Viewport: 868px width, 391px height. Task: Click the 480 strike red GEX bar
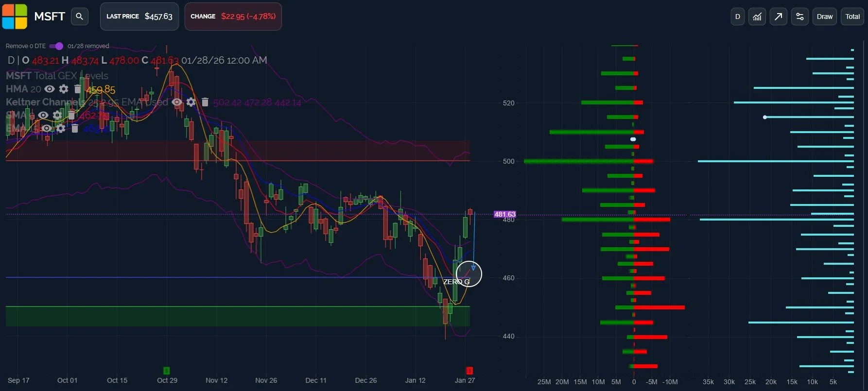652,220
